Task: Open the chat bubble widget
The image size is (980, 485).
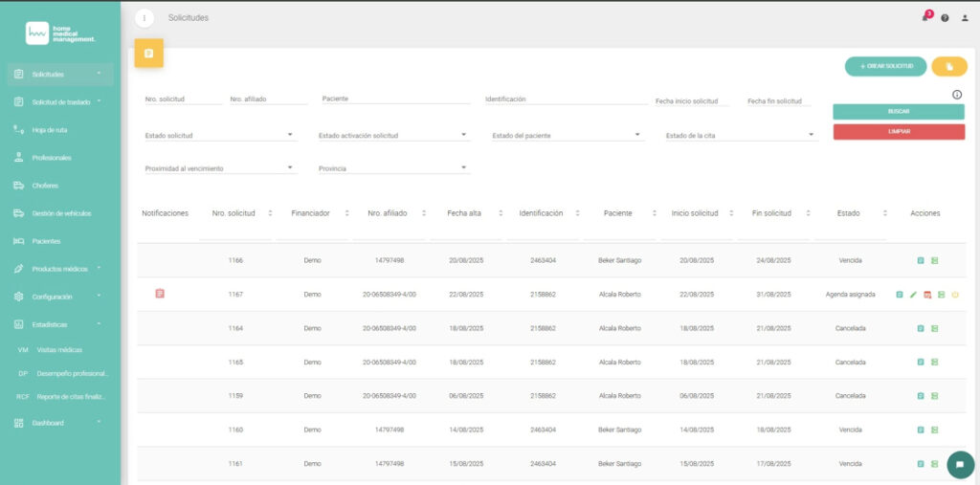Action: coord(959,464)
